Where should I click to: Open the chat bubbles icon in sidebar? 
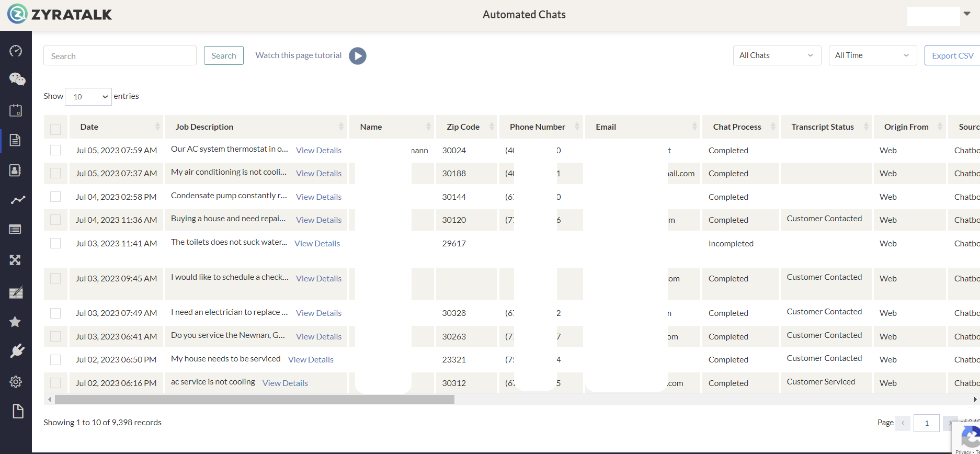coord(17,79)
